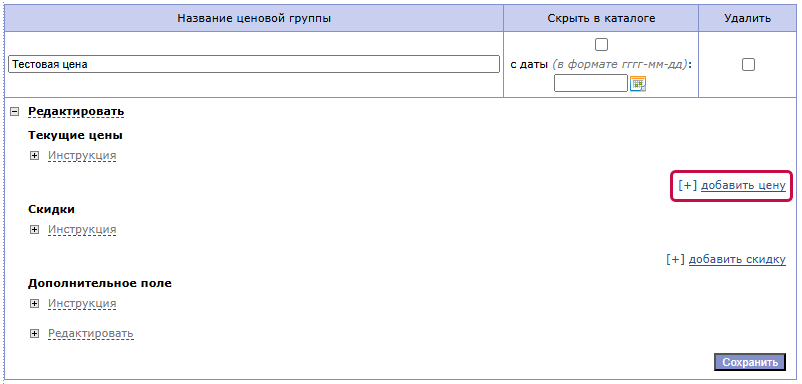Tick the Удалить checkbox for Тестовая цена
This screenshot has width=802, height=384.
click(748, 64)
